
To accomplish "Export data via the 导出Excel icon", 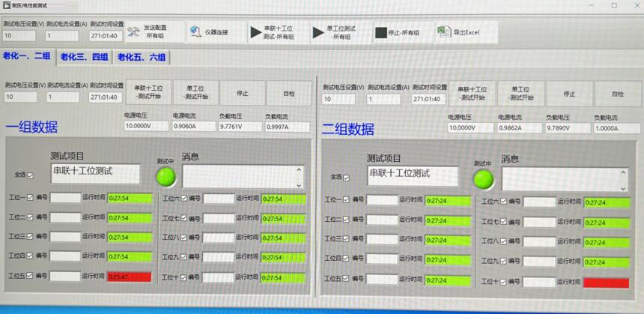I will click(x=445, y=32).
